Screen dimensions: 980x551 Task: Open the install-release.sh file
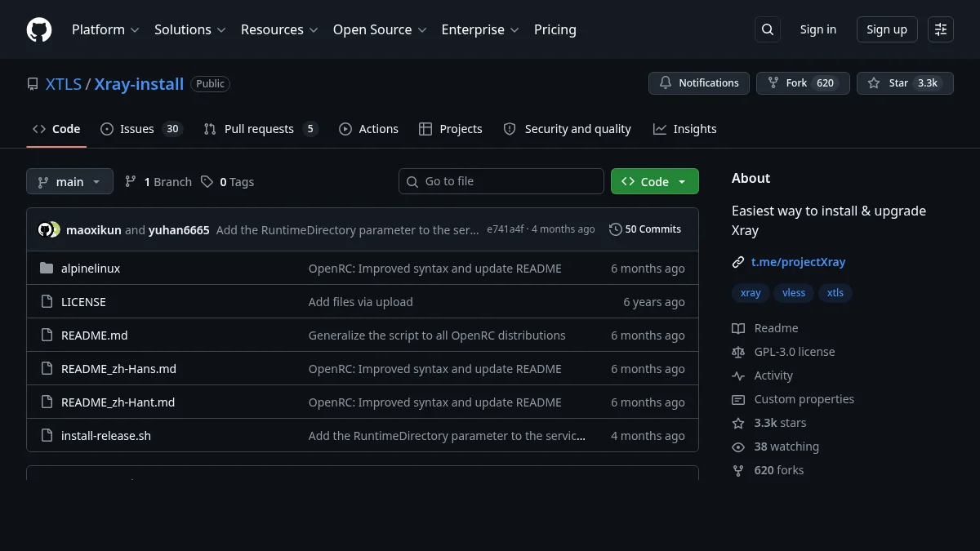(106, 436)
